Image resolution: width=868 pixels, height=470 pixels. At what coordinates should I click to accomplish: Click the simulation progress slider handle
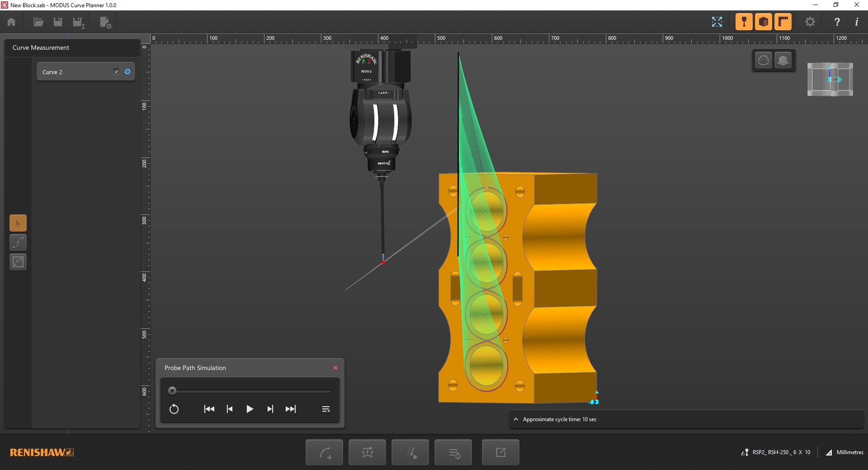click(172, 391)
